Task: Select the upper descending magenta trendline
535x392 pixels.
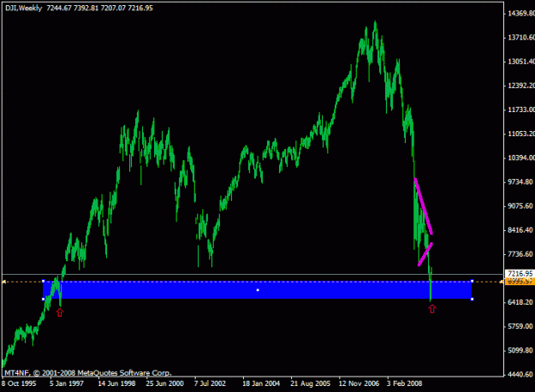Action: [424, 206]
